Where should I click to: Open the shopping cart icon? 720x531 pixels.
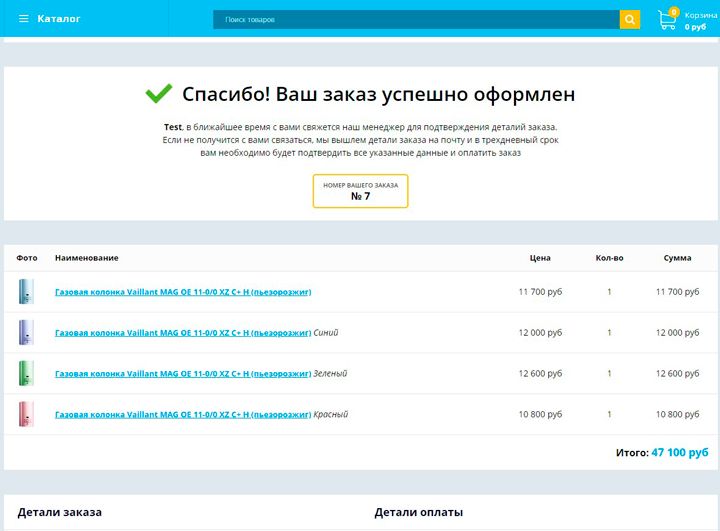[x=667, y=20]
